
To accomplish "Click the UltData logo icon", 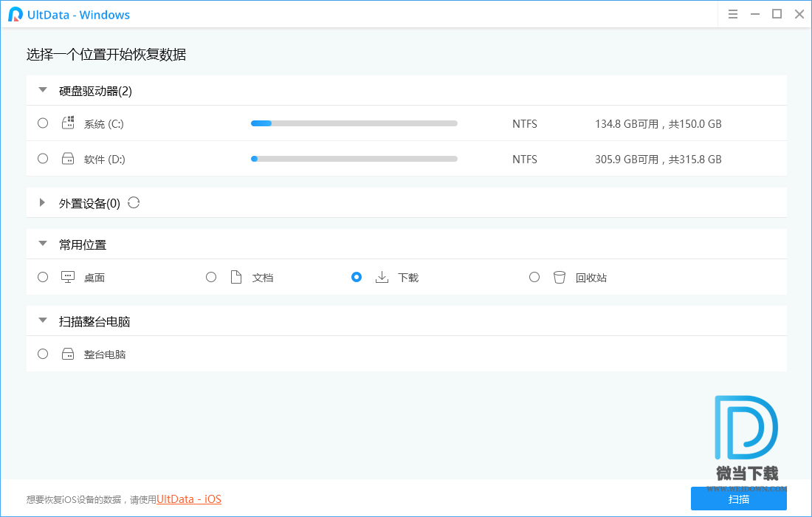I will (x=16, y=15).
